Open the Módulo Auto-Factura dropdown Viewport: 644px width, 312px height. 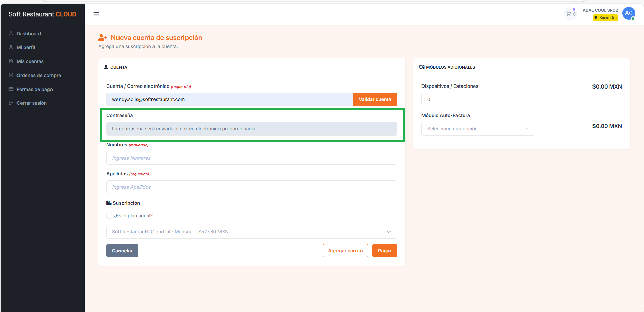pos(478,129)
